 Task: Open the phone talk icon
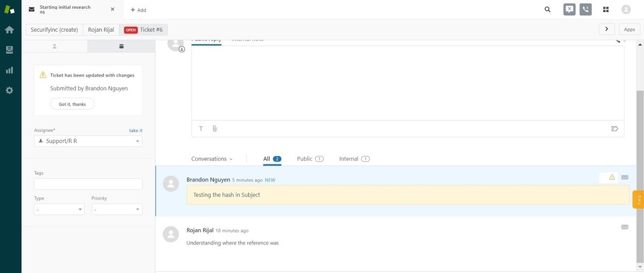pos(586,9)
